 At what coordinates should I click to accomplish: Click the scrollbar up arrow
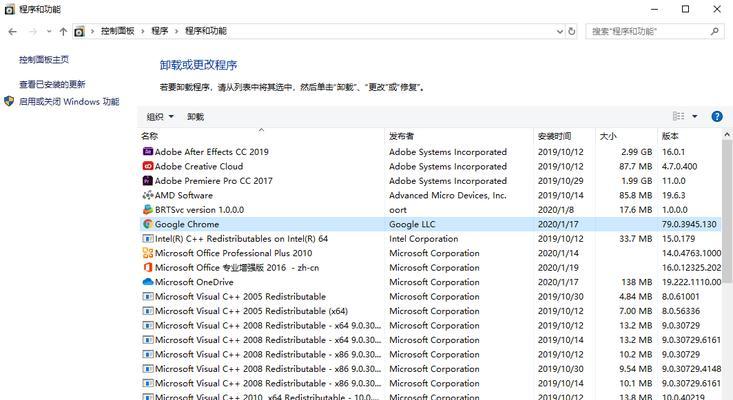point(727,134)
